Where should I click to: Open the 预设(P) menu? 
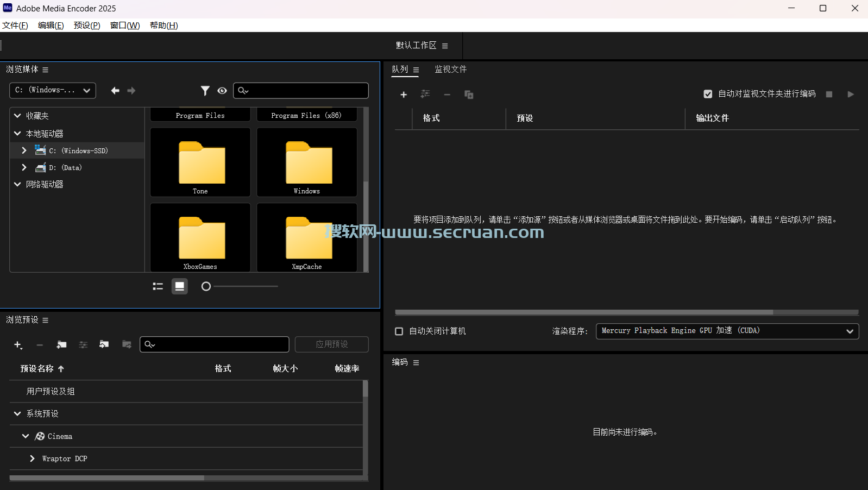click(x=87, y=26)
